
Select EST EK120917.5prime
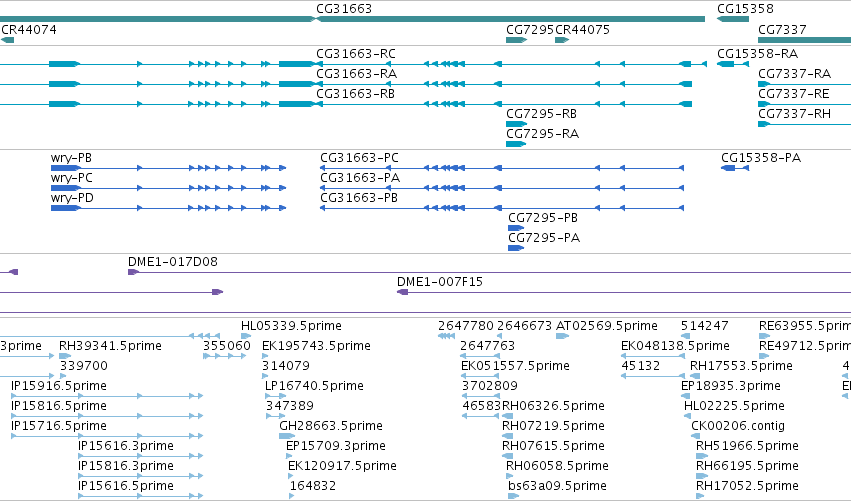click(342, 466)
